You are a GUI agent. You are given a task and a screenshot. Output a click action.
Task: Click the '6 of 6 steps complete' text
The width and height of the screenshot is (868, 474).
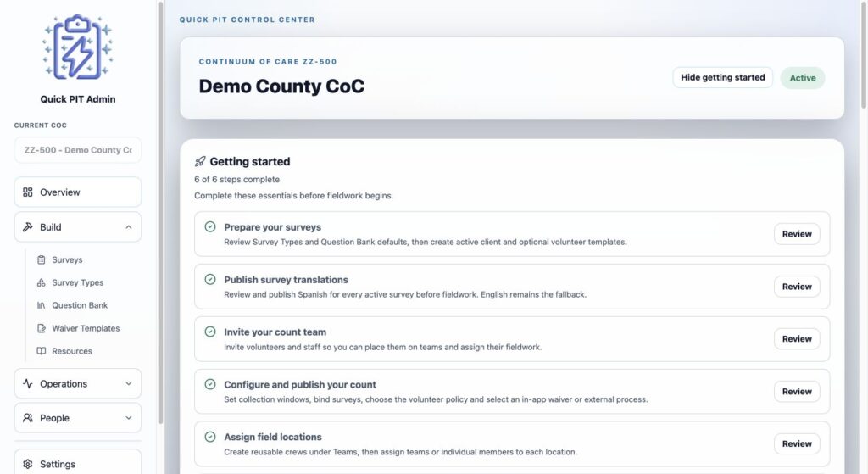pyautogui.click(x=237, y=180)
